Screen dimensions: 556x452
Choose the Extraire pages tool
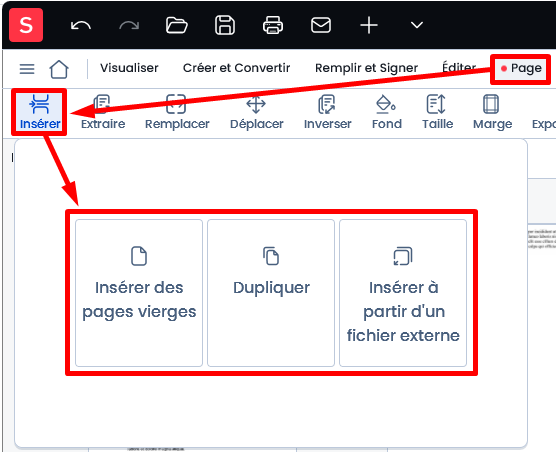(x=103, y=112)
